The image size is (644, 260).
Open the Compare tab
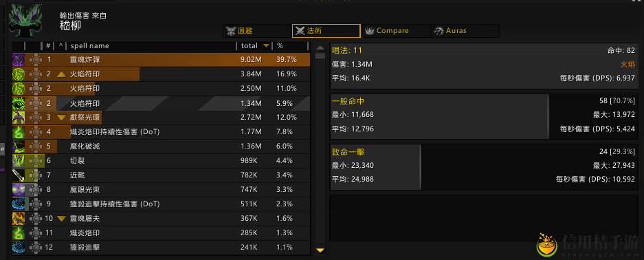395,31
